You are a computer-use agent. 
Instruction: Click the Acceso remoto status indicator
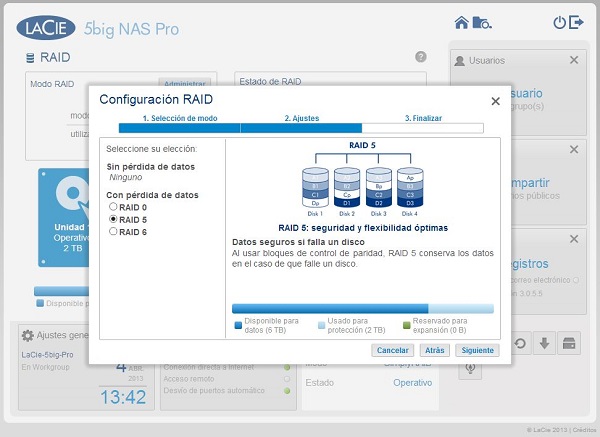pos(287,379)
